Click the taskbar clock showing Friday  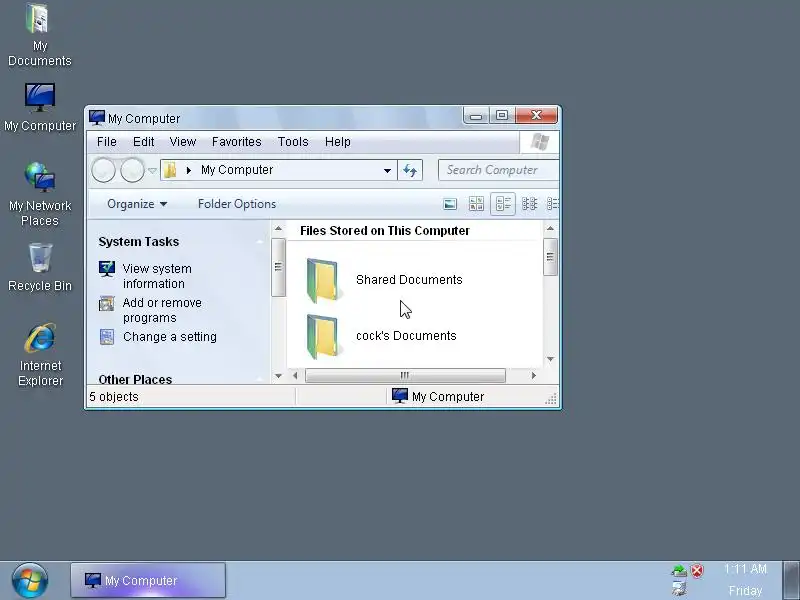click(x=745, y=580)
